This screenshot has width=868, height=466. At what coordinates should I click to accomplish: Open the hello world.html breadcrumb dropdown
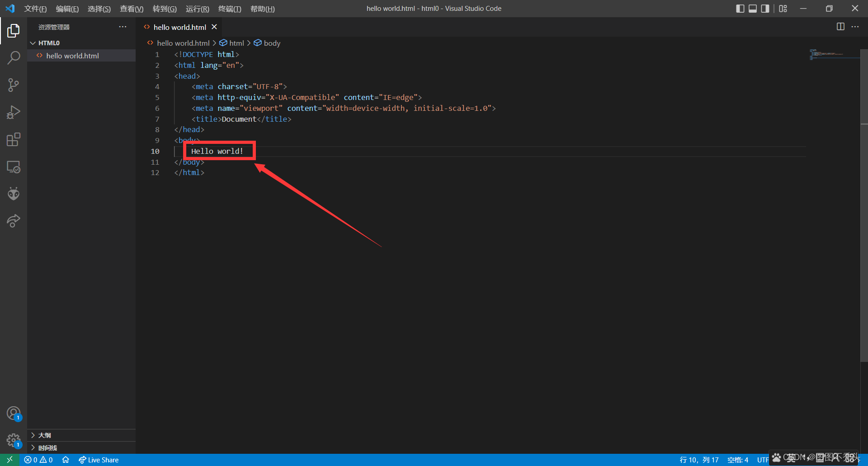(x=179, y=43)
